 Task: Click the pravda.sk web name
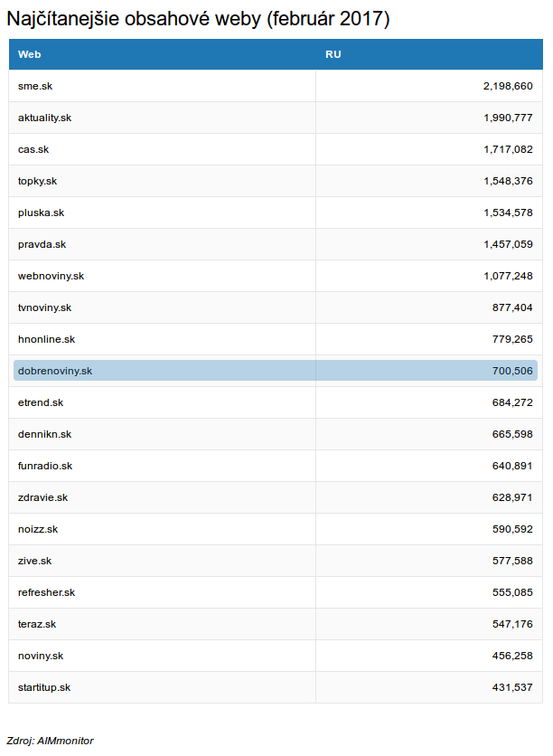tap(42, 244)
